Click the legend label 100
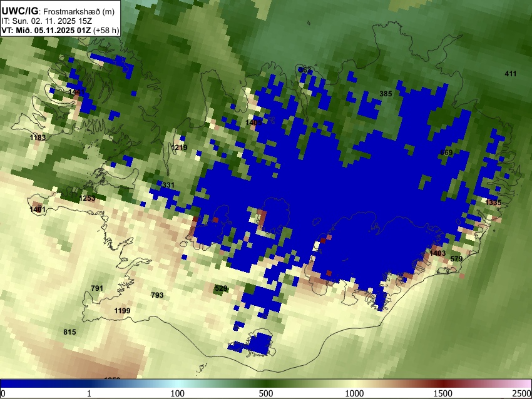The width and height of the screenshot is (532, 399). 178,393
